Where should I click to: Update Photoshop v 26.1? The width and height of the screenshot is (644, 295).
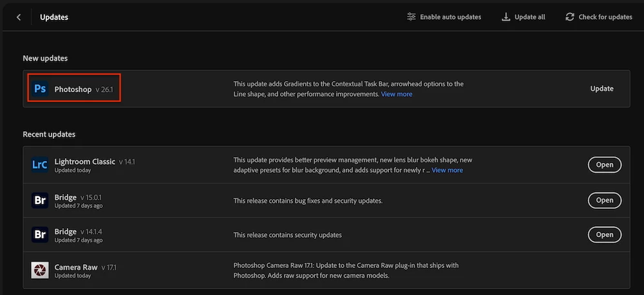pos(601,89)
